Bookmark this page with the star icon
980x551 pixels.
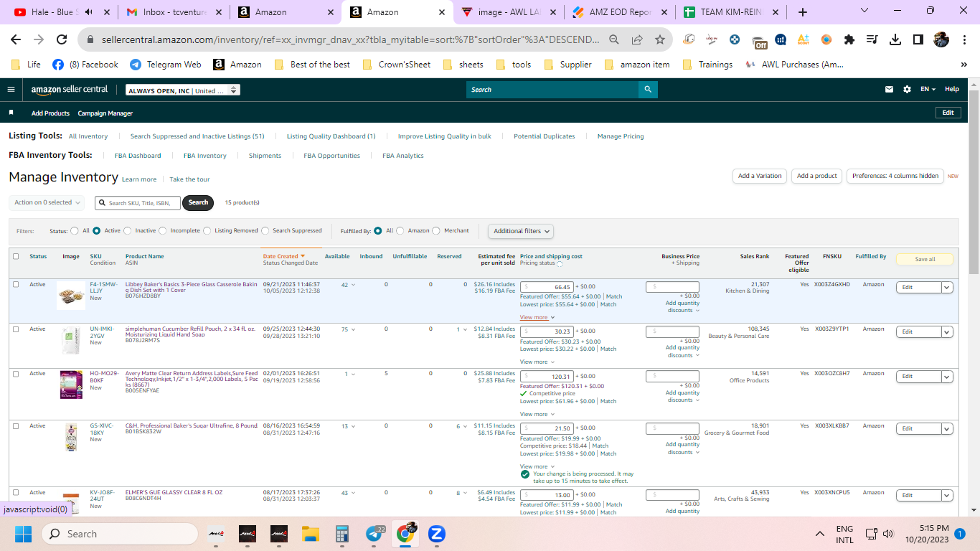coord(660,40)
